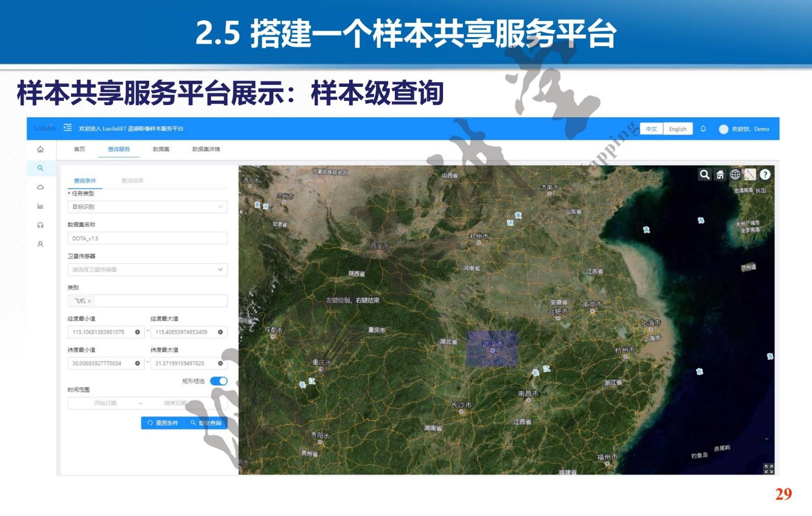This screenshot has width=812, height=516.
Task: Select the base imagery layer swatch
Action: (750, 175)
